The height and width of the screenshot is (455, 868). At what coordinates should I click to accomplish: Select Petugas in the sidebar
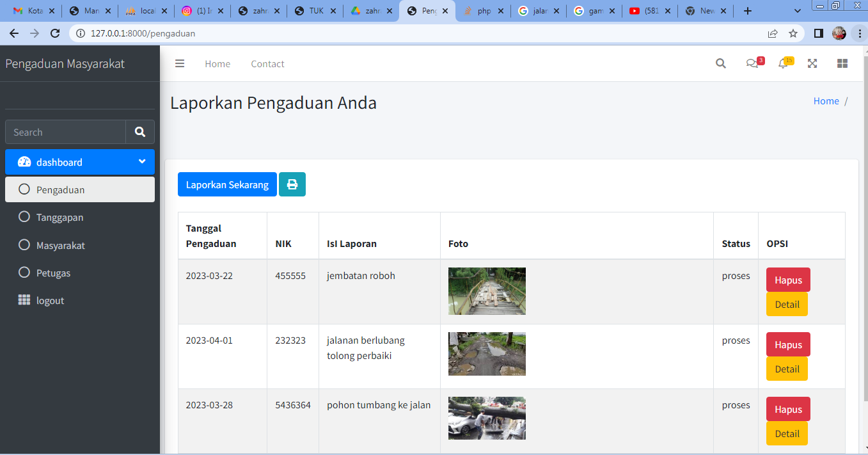(53, 273)
